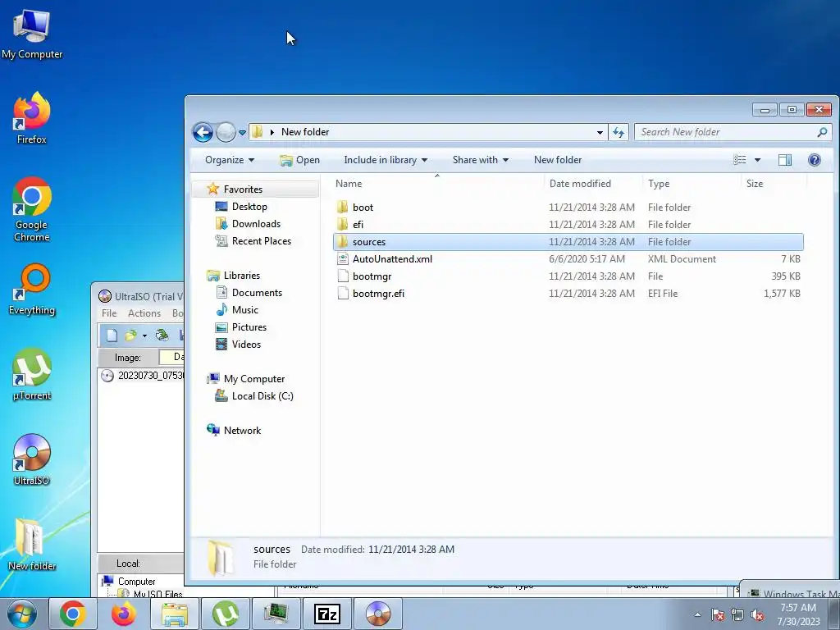Click the Change your view icon
840x630 pixels.
pos(740,160)
